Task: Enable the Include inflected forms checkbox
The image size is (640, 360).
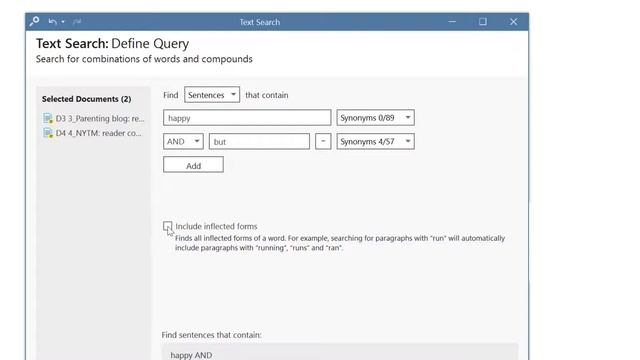Action: point(167,226)
